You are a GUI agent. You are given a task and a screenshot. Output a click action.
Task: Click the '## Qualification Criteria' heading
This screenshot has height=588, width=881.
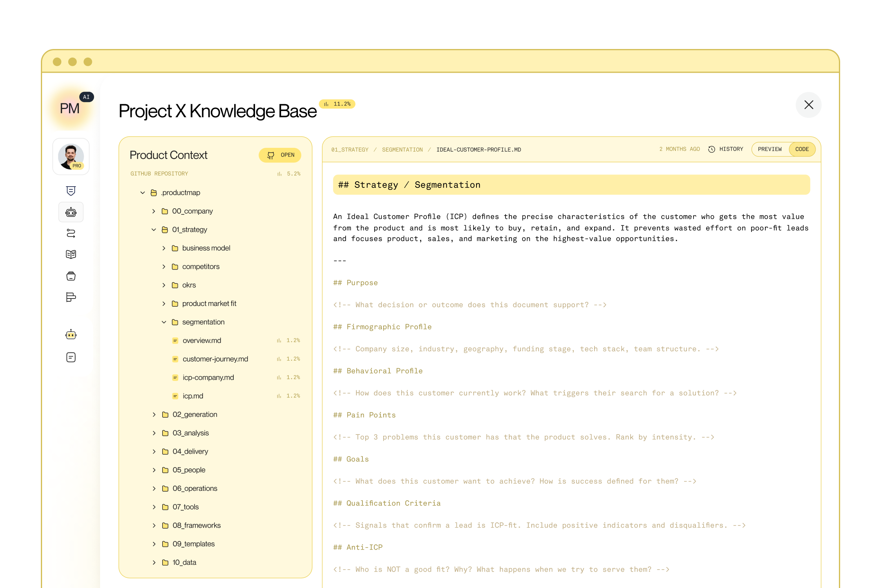[387, 503]
